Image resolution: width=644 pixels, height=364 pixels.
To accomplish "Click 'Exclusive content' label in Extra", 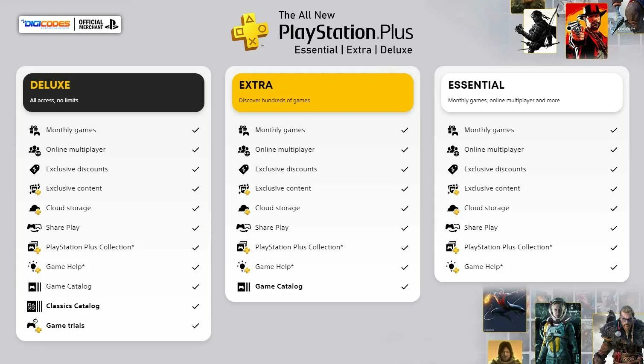I will [283, 188].
